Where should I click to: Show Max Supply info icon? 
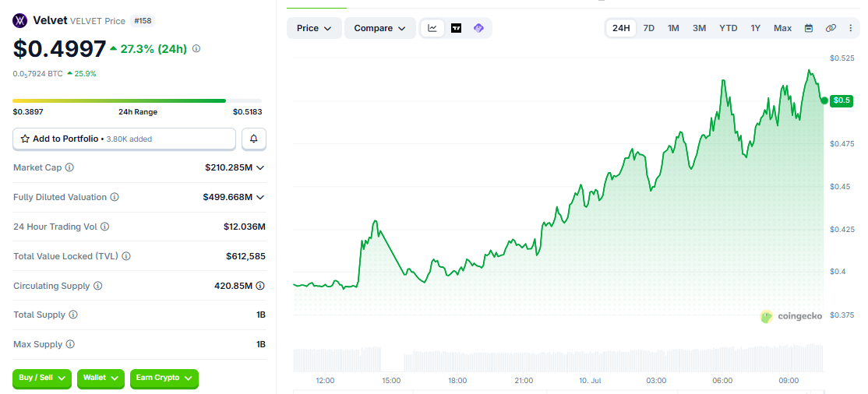(70, 344)
